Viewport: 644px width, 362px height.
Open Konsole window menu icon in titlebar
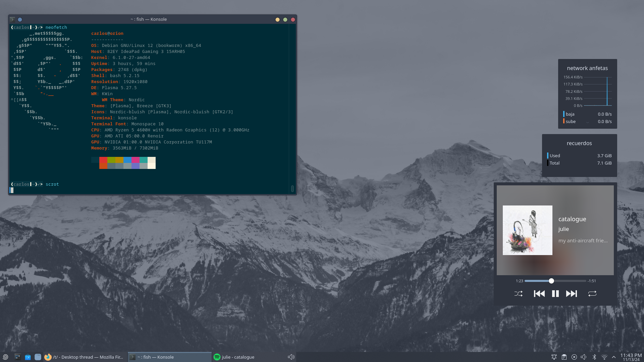[12, 19]
